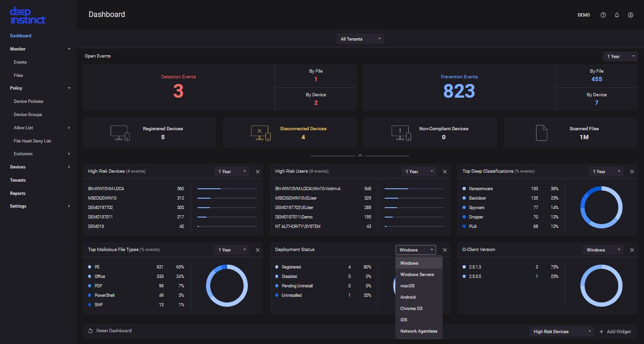Screen dimensions: 644x344
Task: Open the user account profile icon
Action: pos(630,15)
